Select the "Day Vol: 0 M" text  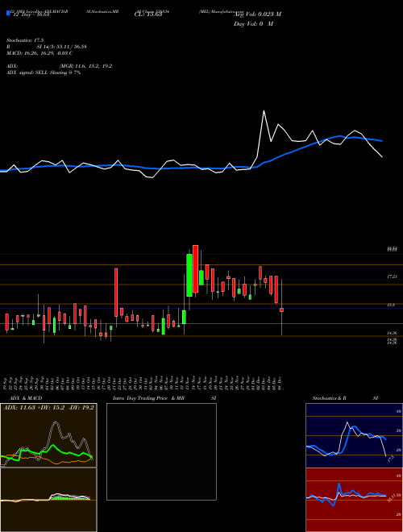[253, 24]
